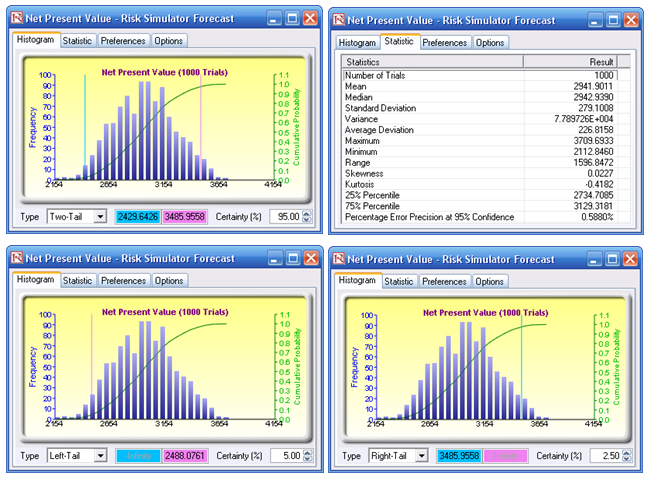Select the Percentage Error Precision row

coord(480,217)
